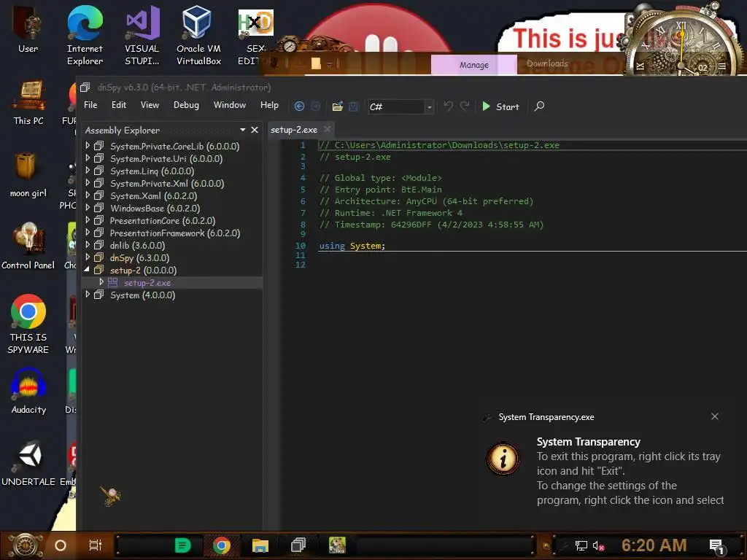The height and width of the screenshot is (560, 747).
Task: Open the Help menu
Action: coord(269,105)
